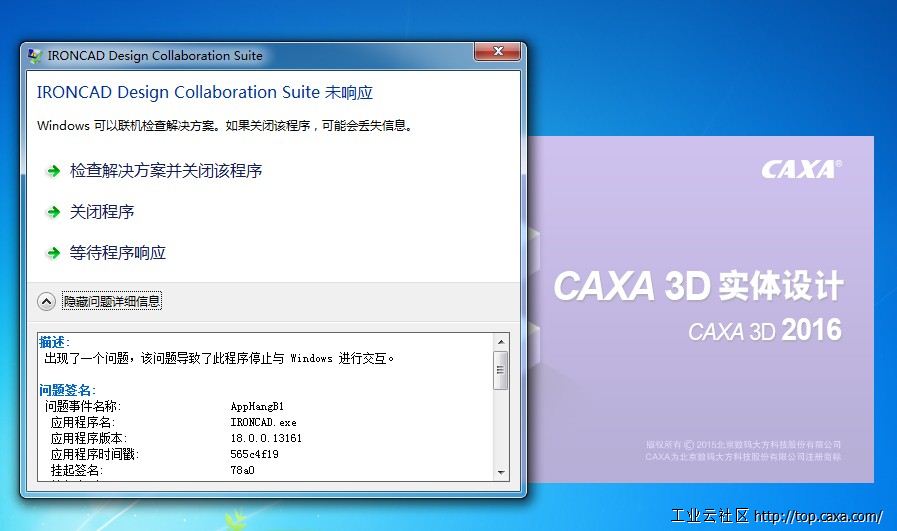Choose 检查解决方案并关闭该程序 option
Image resolution: width=897 pixels, height=531 pixels.
(166, 171)
